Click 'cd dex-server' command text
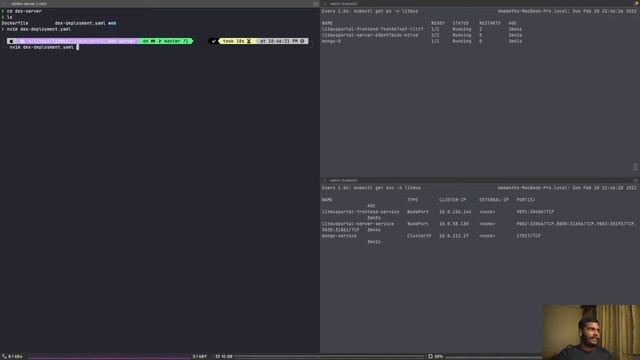 [24, 11]
